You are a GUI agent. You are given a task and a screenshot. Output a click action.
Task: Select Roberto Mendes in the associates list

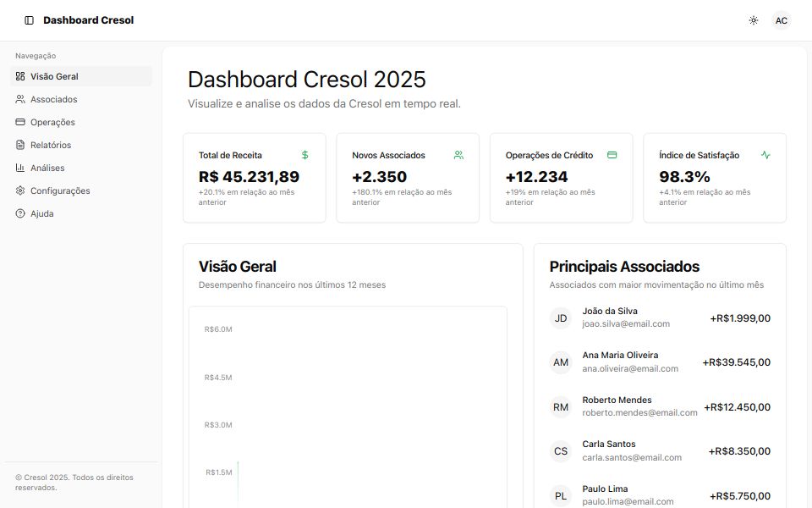point(617,400)
